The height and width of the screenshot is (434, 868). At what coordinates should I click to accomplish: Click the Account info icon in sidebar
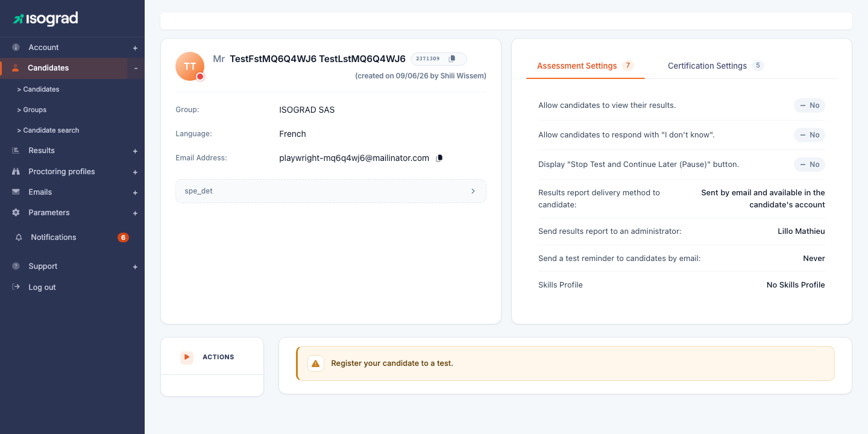tap(16, 47)
